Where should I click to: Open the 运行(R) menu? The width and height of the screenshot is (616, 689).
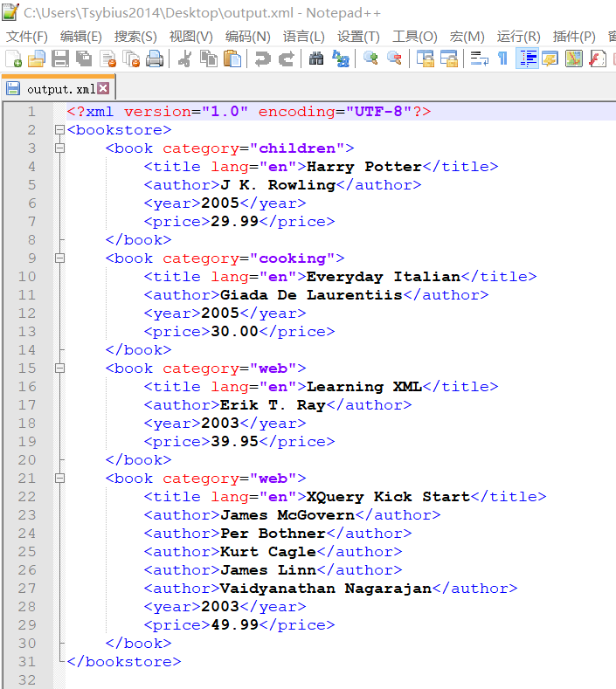(x=518, y=36)
